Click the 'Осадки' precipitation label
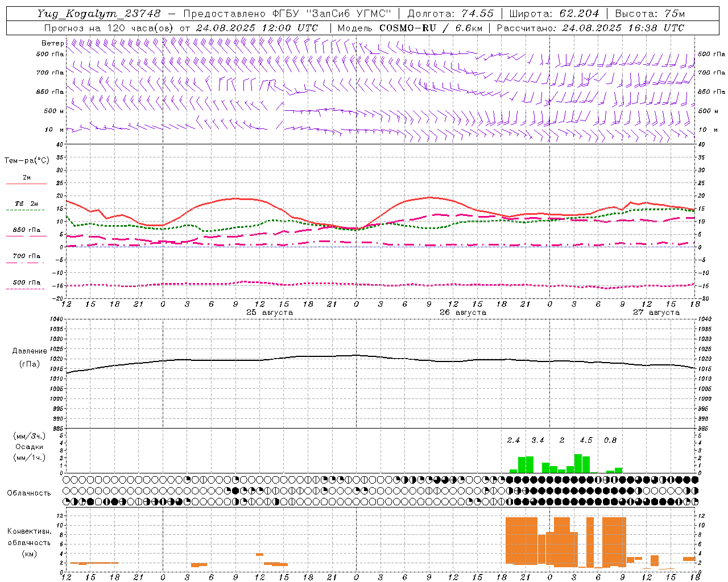This screenshot has width=728, height=582. (x=29, y=447)
